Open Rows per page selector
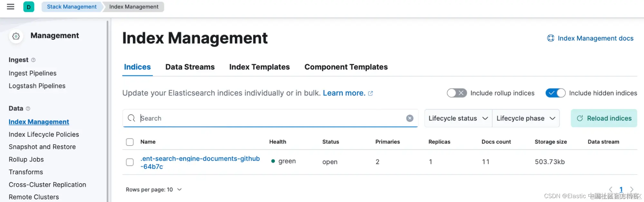This screenshot has width=644, height=202. point(154,190)
